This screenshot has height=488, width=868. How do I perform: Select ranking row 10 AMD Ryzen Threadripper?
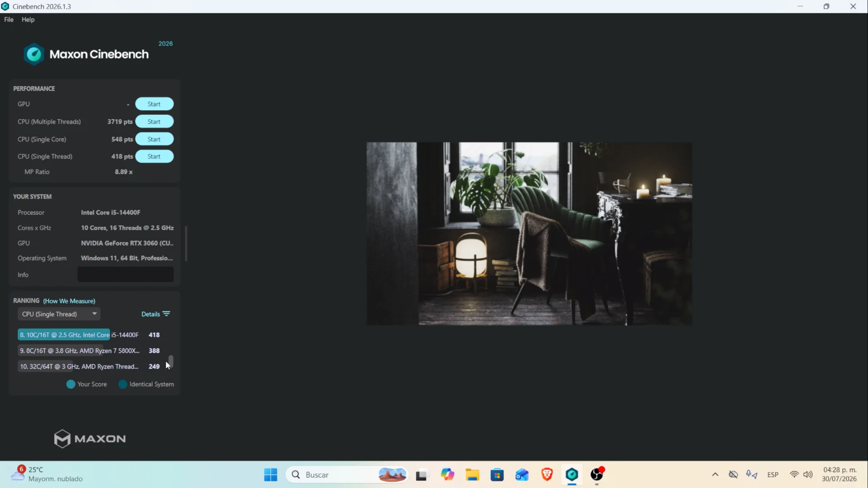tap(89, 366)
